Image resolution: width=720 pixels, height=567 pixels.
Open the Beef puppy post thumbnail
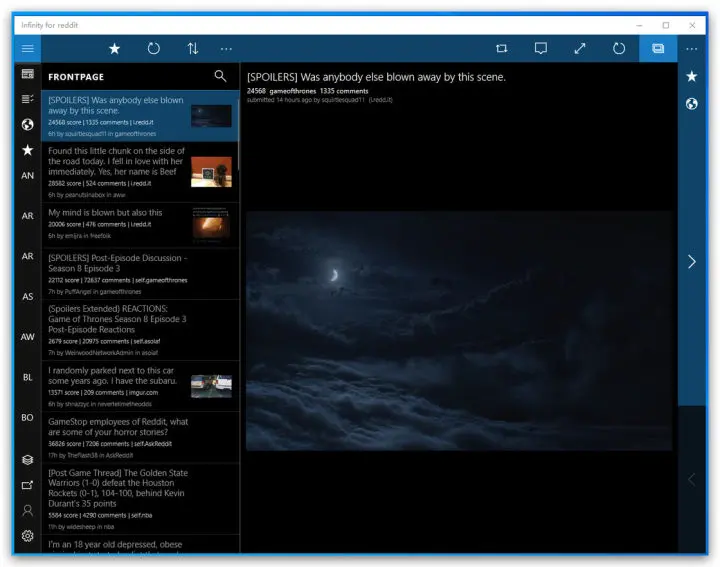click(x=211, y=172)
